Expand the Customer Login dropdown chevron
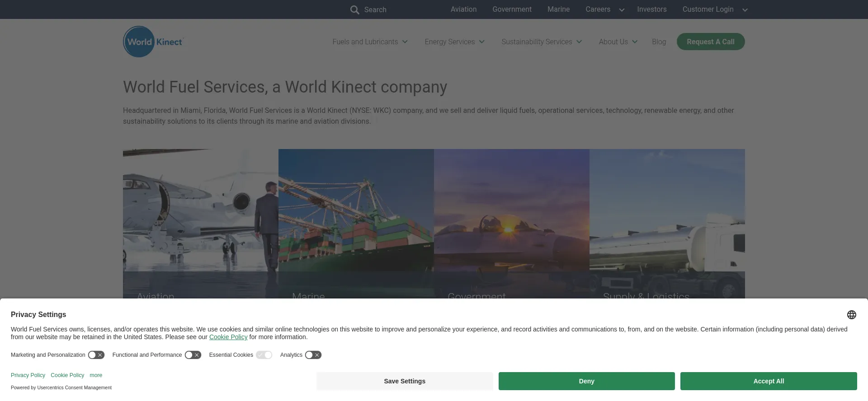Screen dimensions: 868x401 click(745, 10)
